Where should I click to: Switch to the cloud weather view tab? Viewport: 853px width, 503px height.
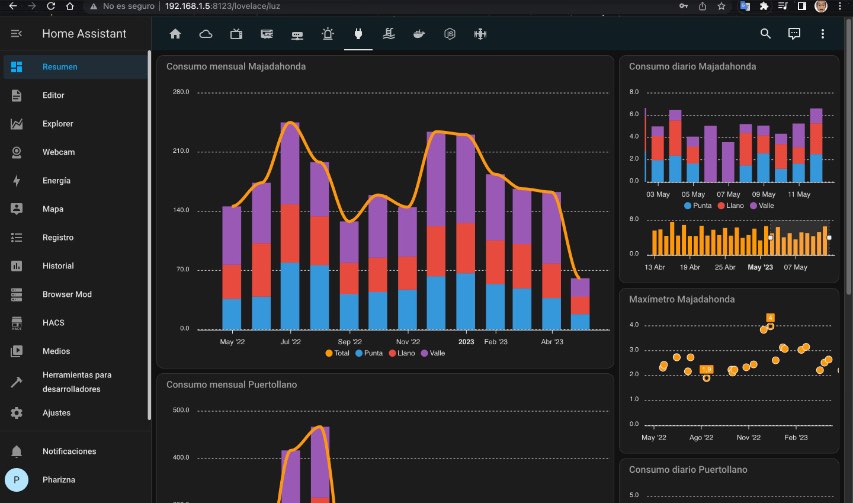pos(206,34)
